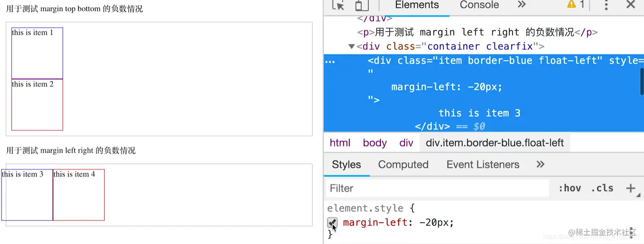The image size is (644, 244).
Task: Click the margin left right heading on page
Action: coord(71,150)
